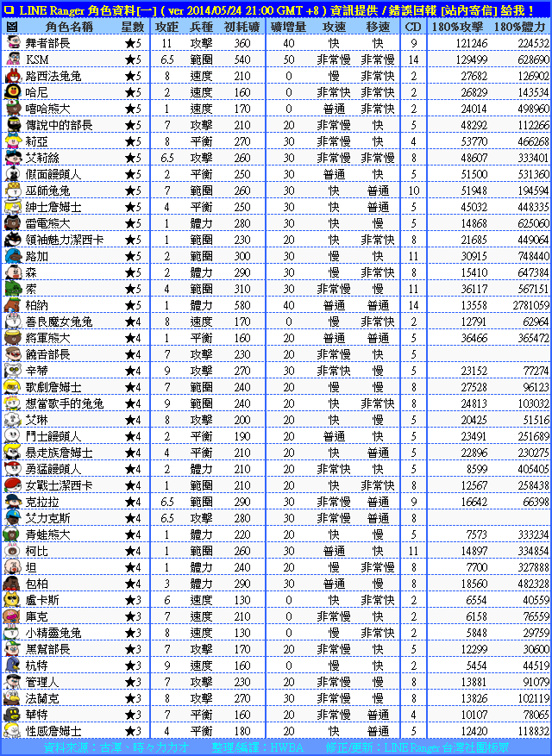Click the 克拉拉 character icon
Viewport: 552px width, 756px height.
[12, 502]
